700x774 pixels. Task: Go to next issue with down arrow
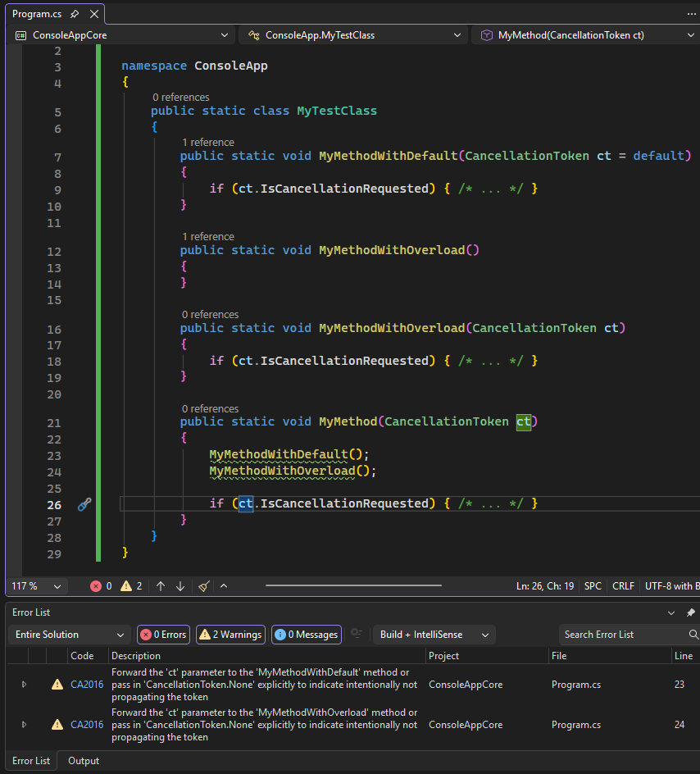[x=180, y=586]
